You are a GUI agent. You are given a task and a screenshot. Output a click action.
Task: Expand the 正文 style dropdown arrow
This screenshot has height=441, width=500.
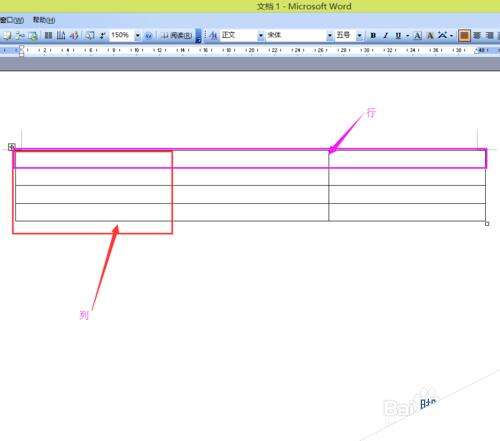(261, 35)
